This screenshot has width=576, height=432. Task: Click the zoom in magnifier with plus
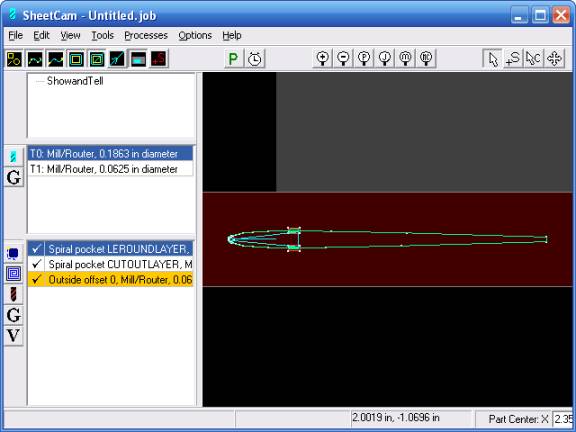click(x=323, y=59)
